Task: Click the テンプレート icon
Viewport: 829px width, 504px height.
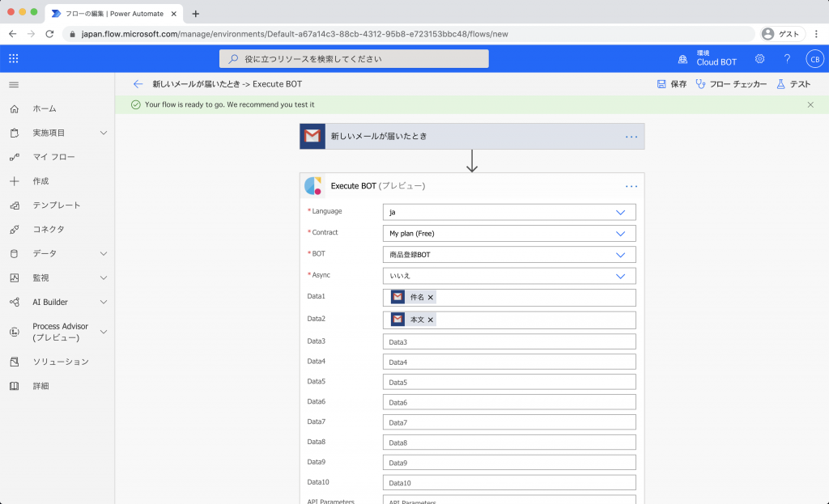Action: [x=15, y=205]
